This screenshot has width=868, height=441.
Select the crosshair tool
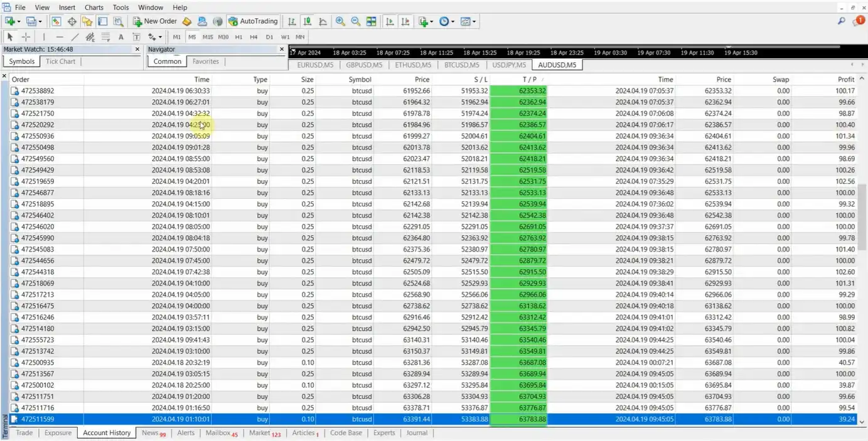26,37
